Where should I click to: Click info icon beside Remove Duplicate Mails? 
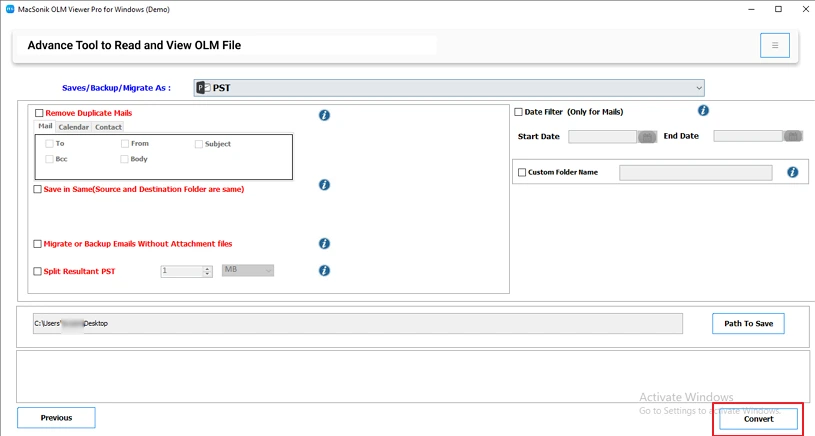[x=324, y=115]
